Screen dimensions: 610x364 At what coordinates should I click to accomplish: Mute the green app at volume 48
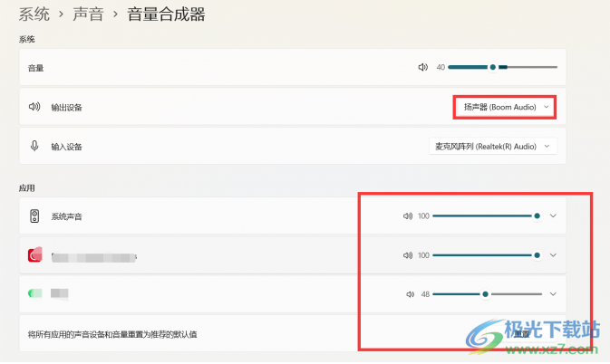411,294
